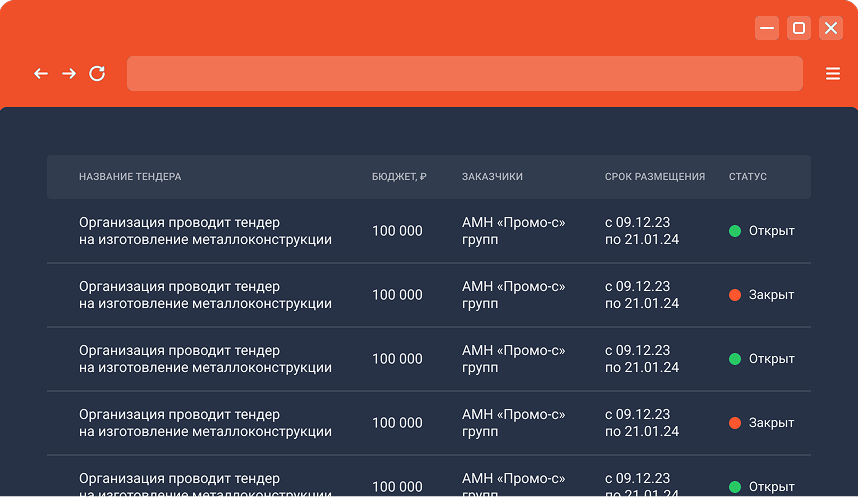Click the «Срок размещения» column header

[655, 177]
